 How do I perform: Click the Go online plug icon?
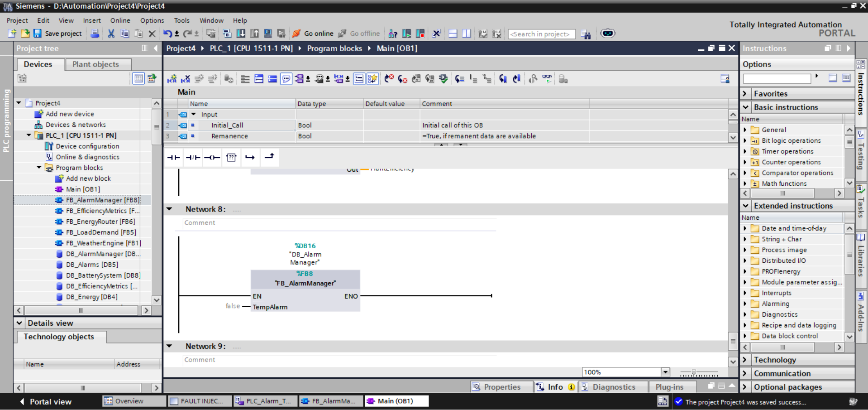[296, 34]
